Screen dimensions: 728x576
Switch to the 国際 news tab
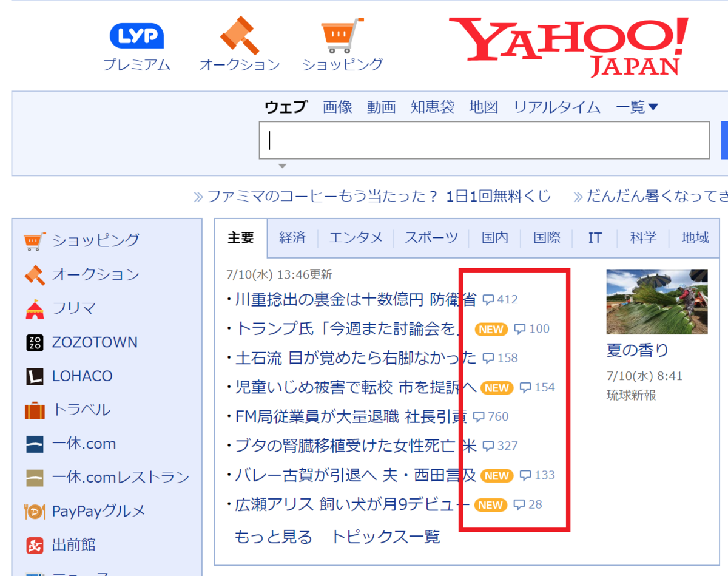coord(547,238)
